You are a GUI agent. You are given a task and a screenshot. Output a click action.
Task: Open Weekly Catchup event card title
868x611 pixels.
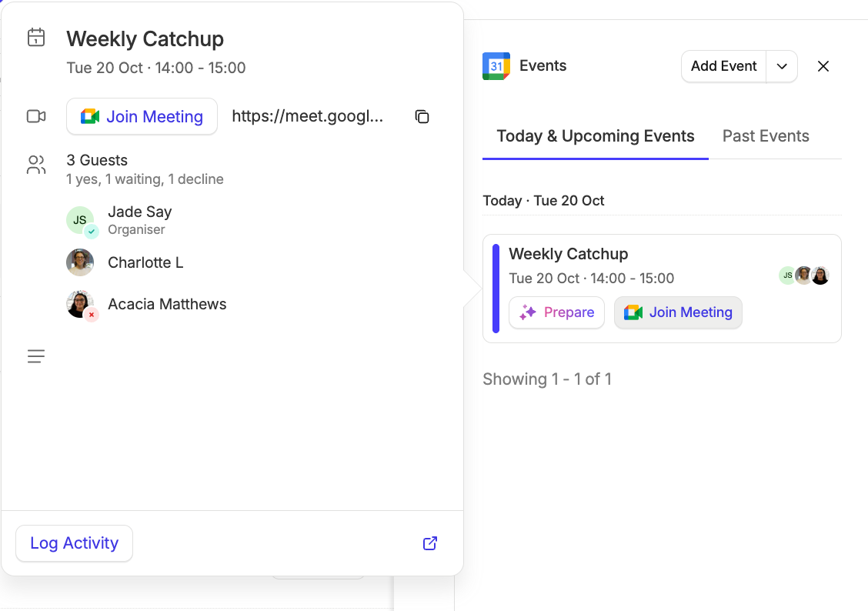tap(569, 253)
